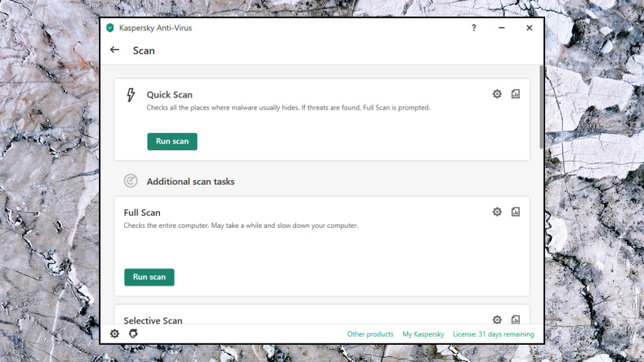The image size is (644, 362).
Task: Close the Kaspersky Anti-Virus window
Action: 529,28
